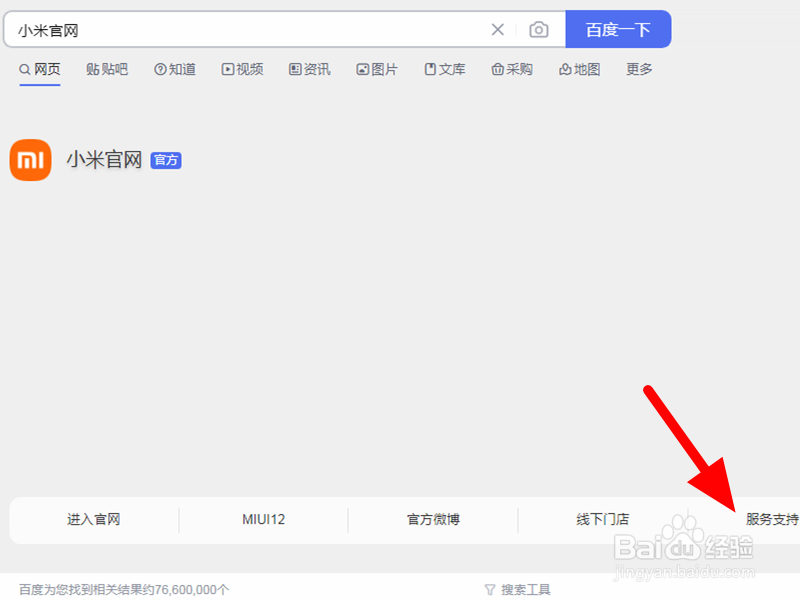Open the 官方微博 link
The image size is (800, 600).
tap(433, 519)
